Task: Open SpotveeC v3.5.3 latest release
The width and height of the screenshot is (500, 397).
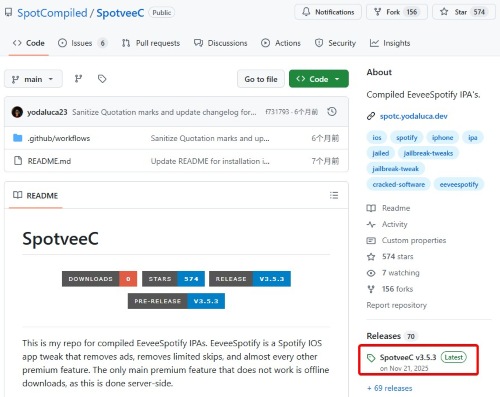Action: click(x=418, y=361)
